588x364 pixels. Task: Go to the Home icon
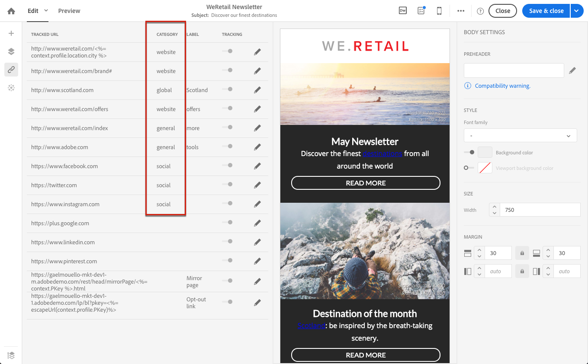11,11
